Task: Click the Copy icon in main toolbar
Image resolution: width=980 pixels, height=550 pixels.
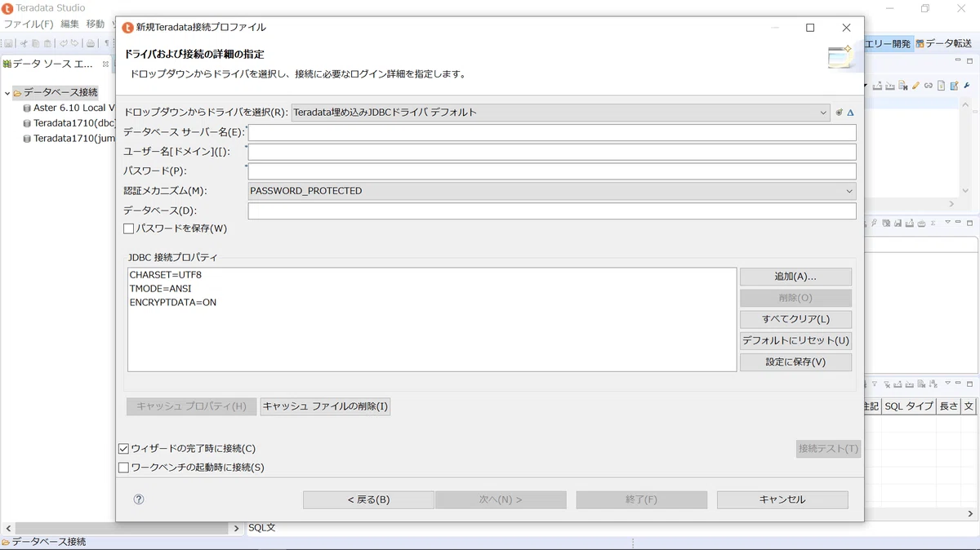Action: 35,43
